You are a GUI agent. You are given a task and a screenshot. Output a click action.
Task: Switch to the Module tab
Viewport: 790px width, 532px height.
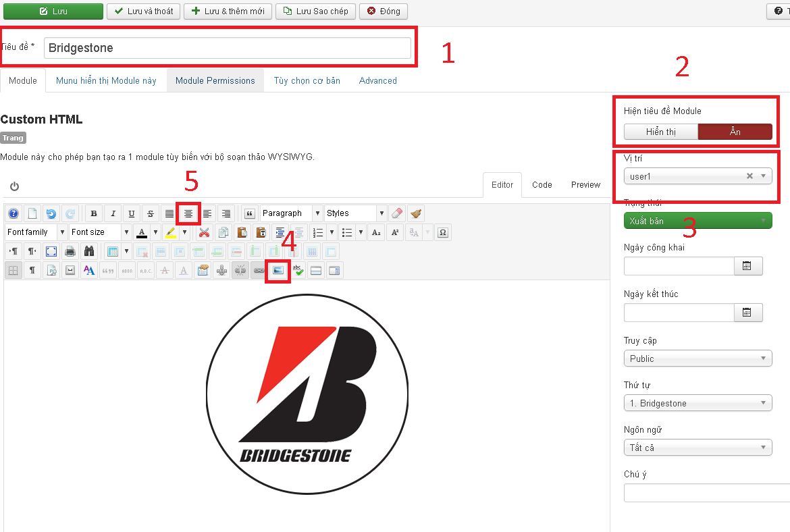click(x=23, y=80)
